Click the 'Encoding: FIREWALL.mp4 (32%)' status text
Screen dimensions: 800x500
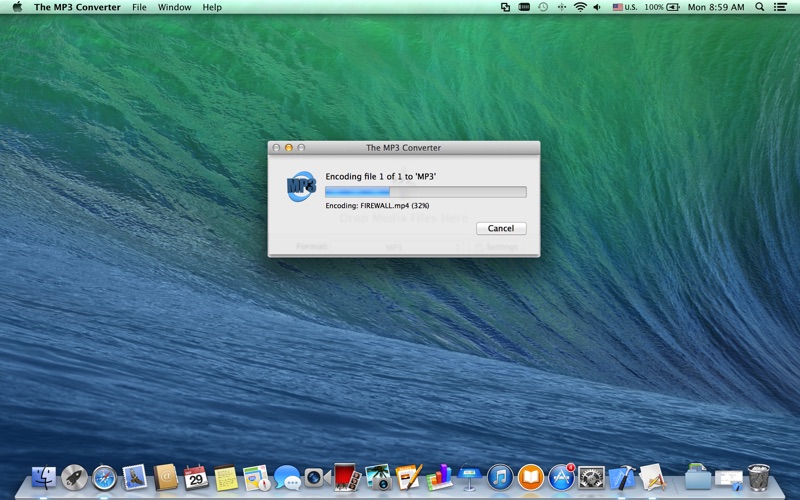click(377, 206)
